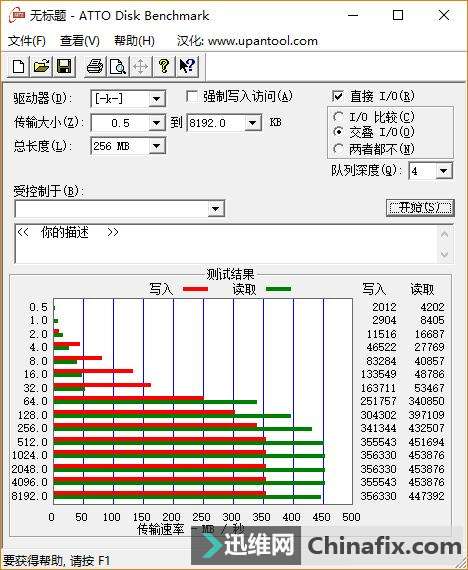Click the description box scrollbar down arrow

tap(444, 254)
